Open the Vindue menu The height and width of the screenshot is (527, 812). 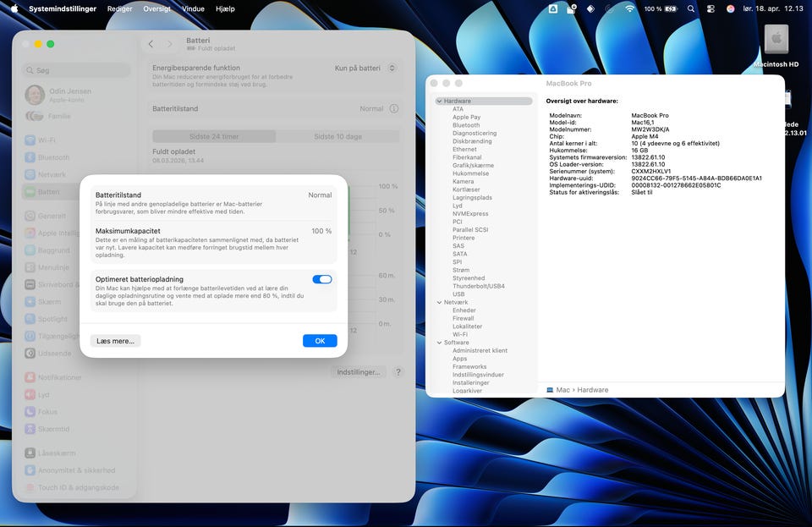tap(193, 8)
